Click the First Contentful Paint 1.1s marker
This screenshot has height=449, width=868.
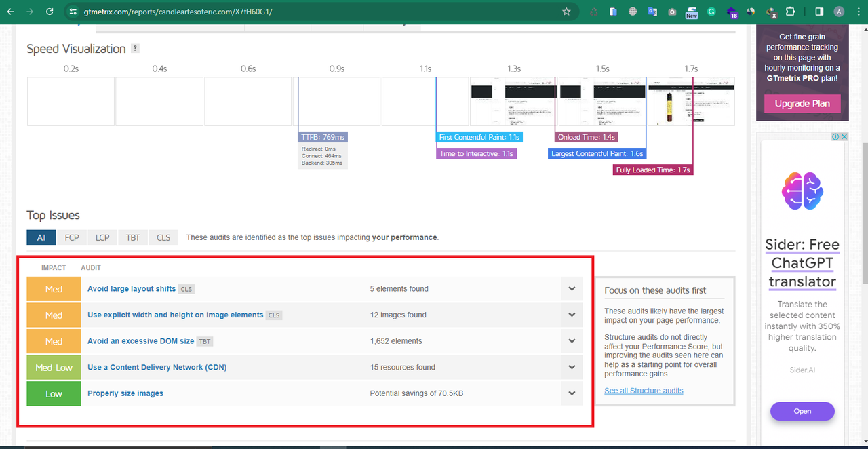pyautogui.click(x=479, y=137)
